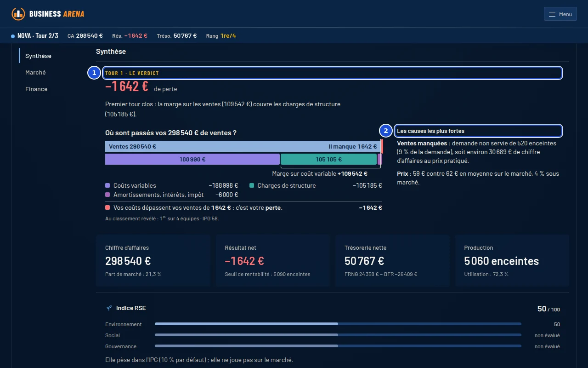Click the Indice RSE leaf icon

click(x=109, y=308)
